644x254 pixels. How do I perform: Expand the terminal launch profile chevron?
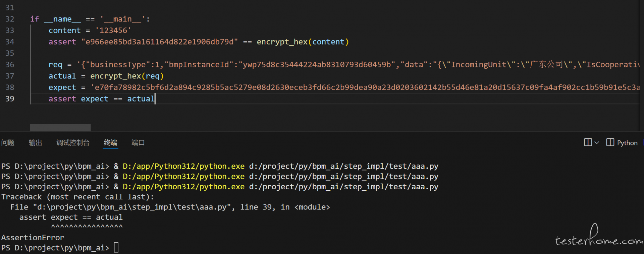pyautogui.click(x=597, y=143)
